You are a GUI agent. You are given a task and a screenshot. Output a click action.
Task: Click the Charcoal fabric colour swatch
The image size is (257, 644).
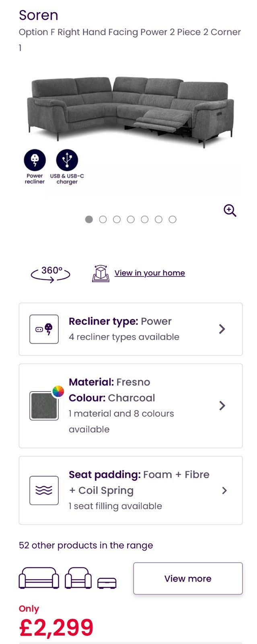(44, 406)
